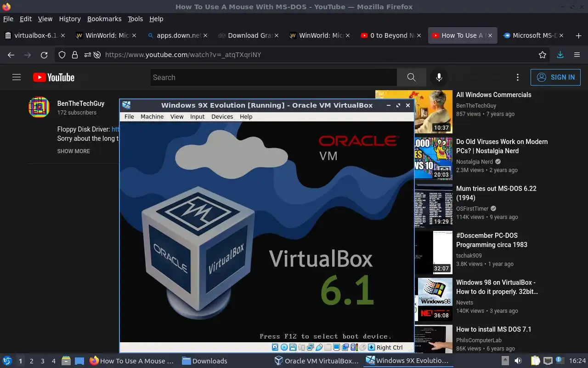Open new Firefox tab with plus

pyautogui.click(x=578, y=35)
